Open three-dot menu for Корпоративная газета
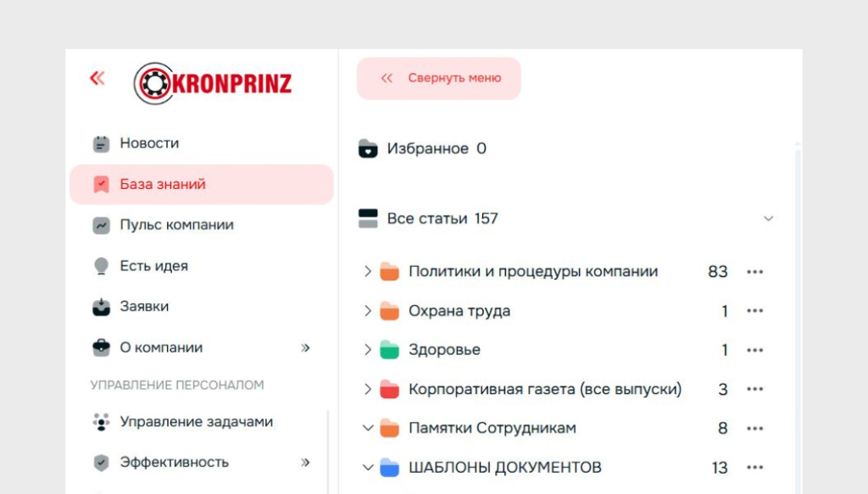This screenshot has height=494, width=868. (x=755, y=390)
